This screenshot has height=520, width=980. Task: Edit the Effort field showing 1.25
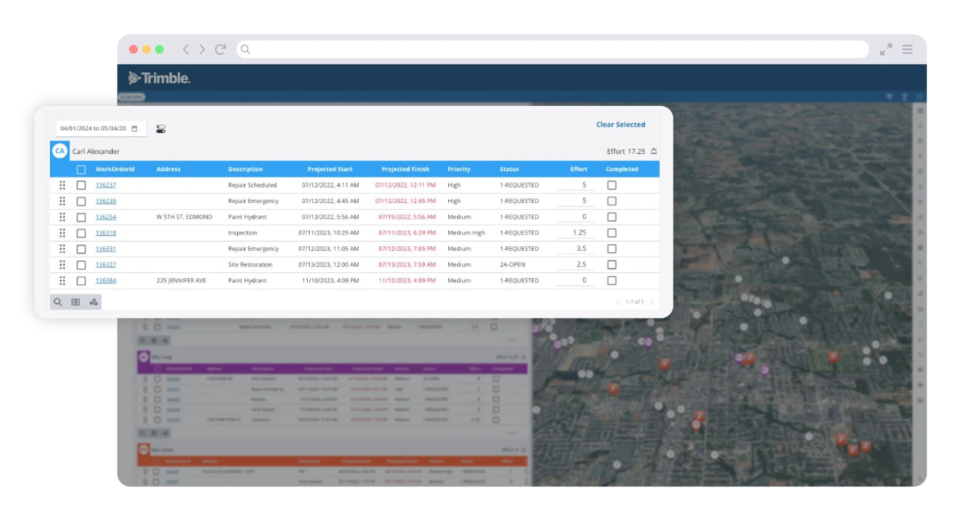[575, 233]
